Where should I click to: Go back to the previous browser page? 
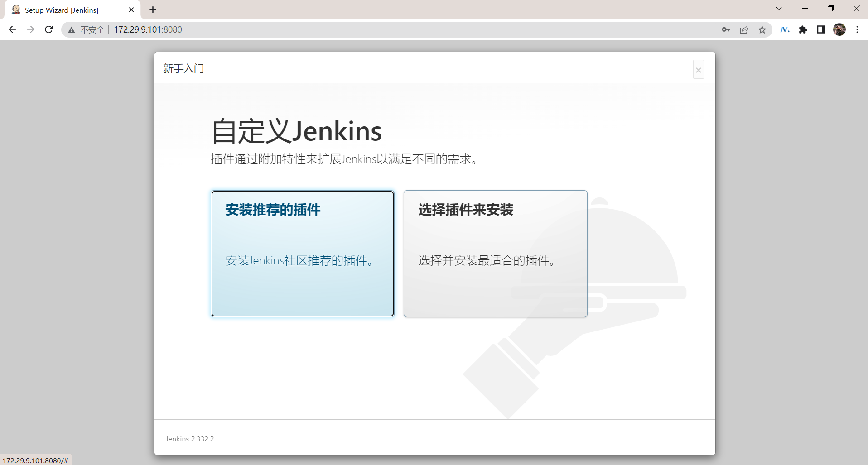12,29
